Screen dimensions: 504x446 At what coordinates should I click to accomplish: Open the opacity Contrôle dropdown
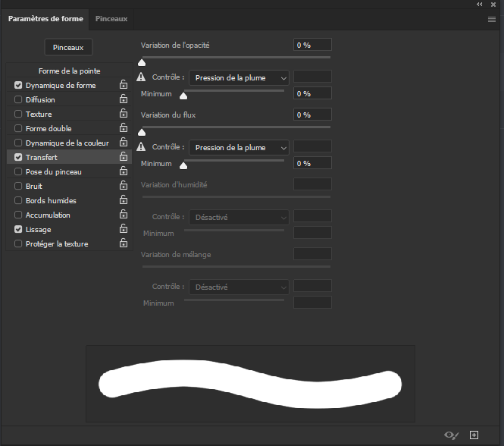[x=239, y=77]
